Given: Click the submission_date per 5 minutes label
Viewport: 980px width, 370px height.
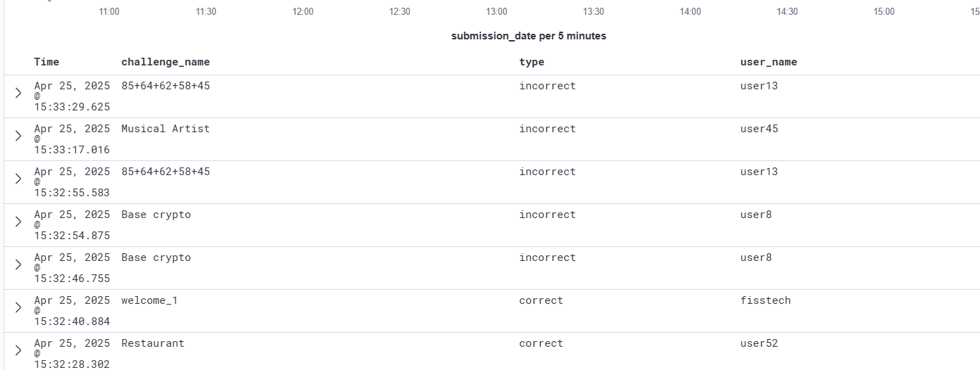Looking at the screenshot, I should click(x=529, y=36).
